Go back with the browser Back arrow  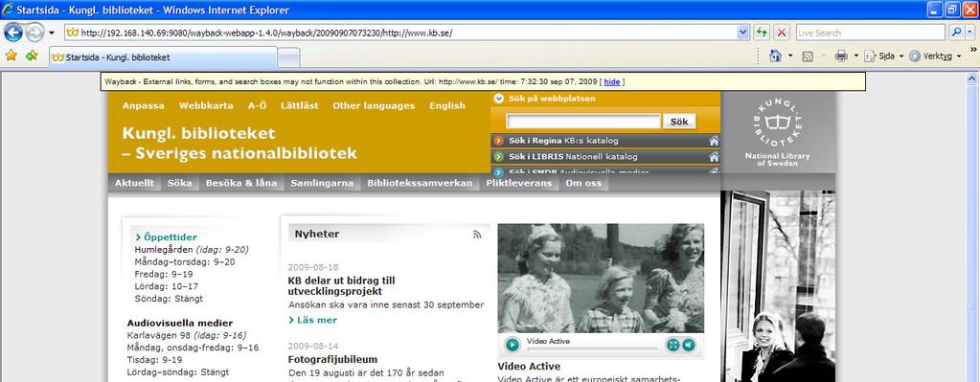pos(13,33)
